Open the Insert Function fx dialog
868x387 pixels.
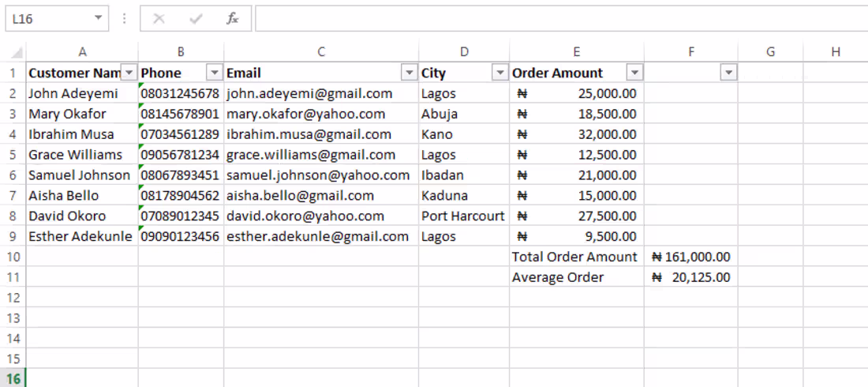pos(233,19)
